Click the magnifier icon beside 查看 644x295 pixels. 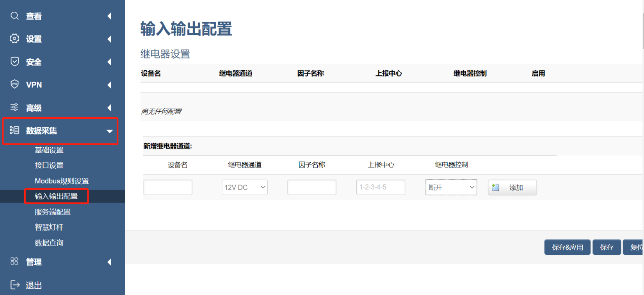[14, 16]
